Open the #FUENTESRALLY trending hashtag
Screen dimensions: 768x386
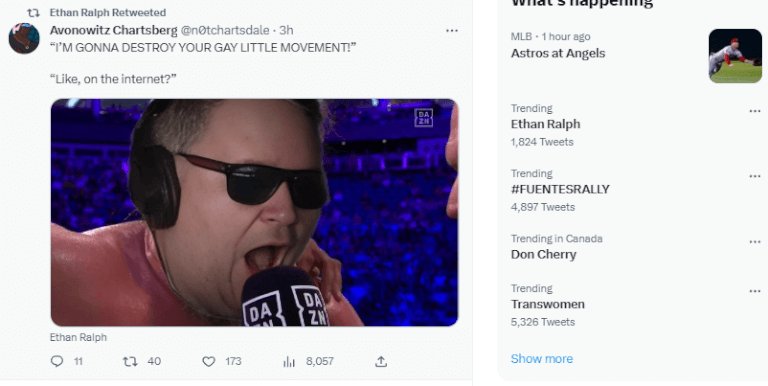560,189
